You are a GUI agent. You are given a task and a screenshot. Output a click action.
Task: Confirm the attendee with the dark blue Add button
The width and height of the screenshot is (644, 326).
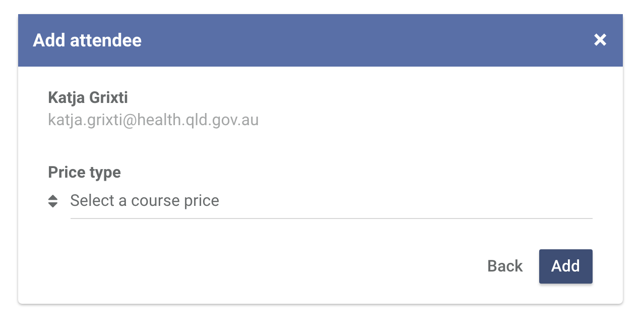pyautogui.click(x=565, y=266)
